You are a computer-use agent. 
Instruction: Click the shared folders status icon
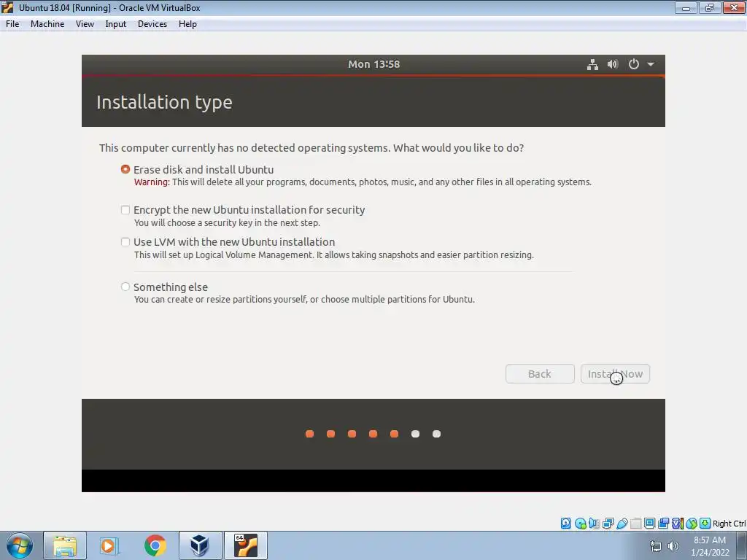coord(635,524)
